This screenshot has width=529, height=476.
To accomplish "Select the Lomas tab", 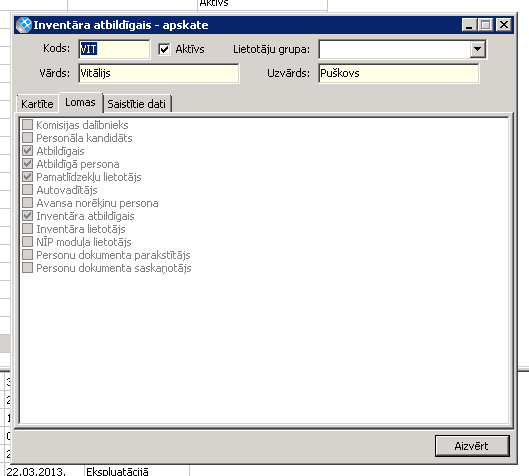I will point(80,102).
